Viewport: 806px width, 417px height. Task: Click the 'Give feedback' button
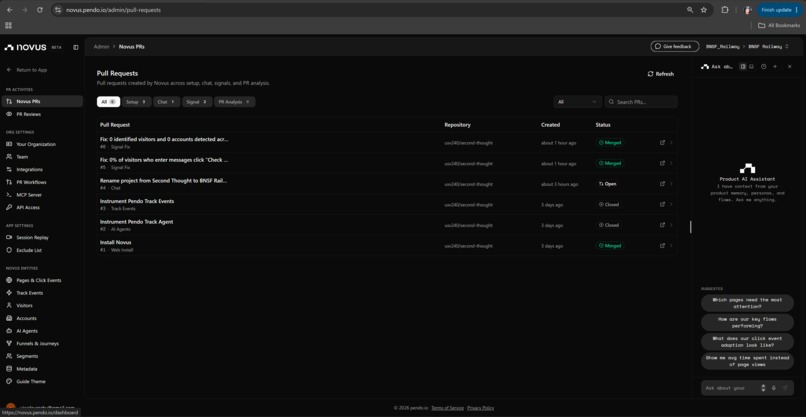pos(674,46)
